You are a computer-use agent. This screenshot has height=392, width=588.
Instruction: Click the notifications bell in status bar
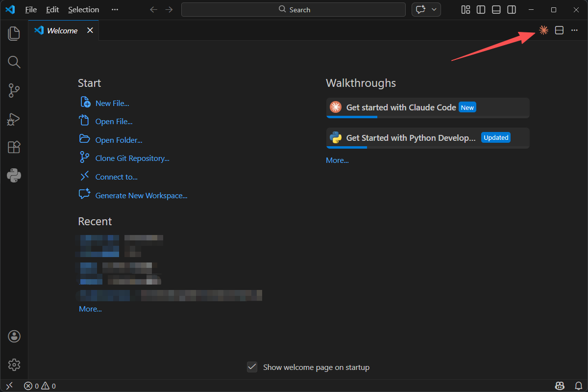click(x=578, y=386)
